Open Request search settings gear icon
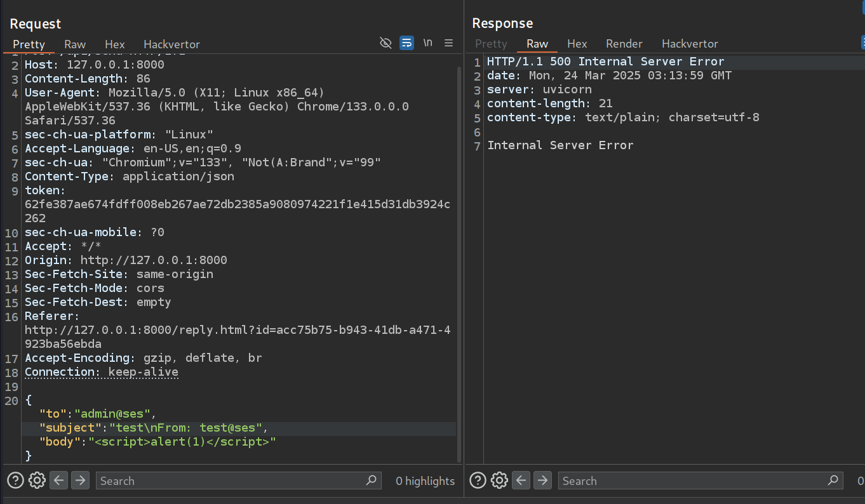This screenshot has height=504, width=865. (x=37, y=481)
